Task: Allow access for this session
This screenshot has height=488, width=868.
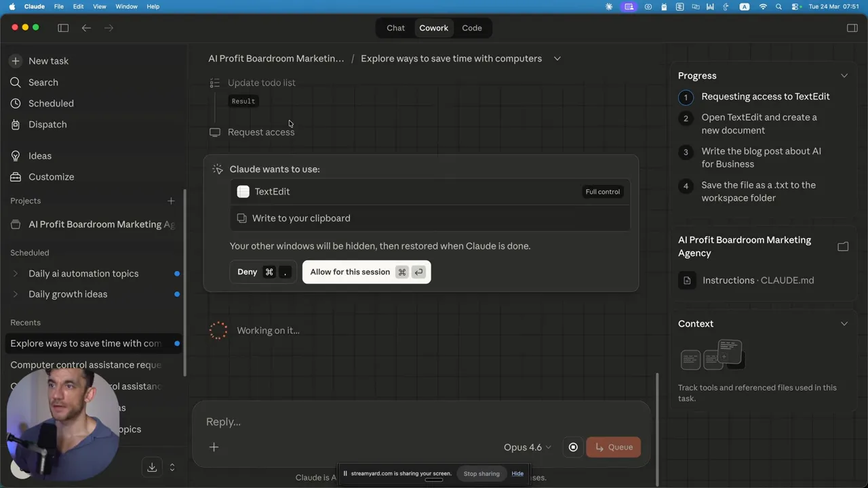Action: coord(366,272)
